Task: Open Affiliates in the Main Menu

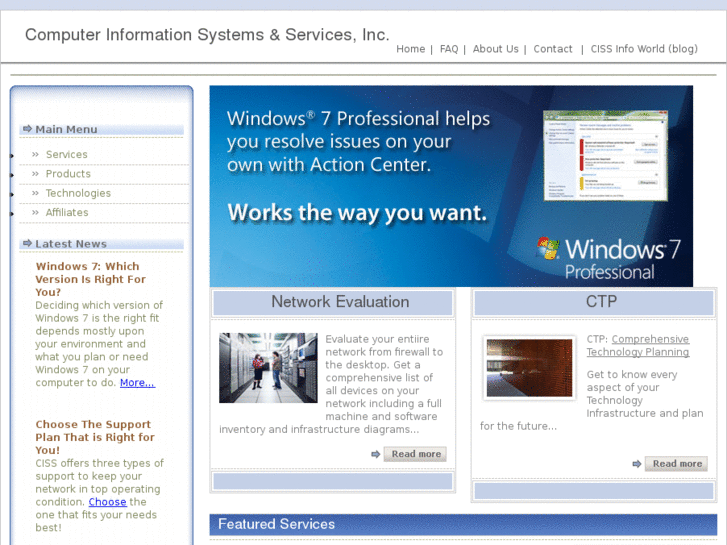Action: 67,212
